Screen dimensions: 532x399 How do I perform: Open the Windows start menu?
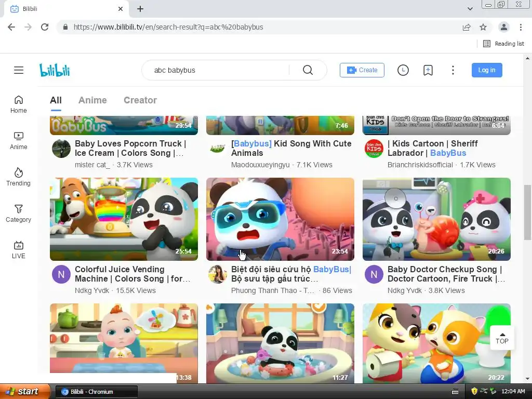coord(24,392)
